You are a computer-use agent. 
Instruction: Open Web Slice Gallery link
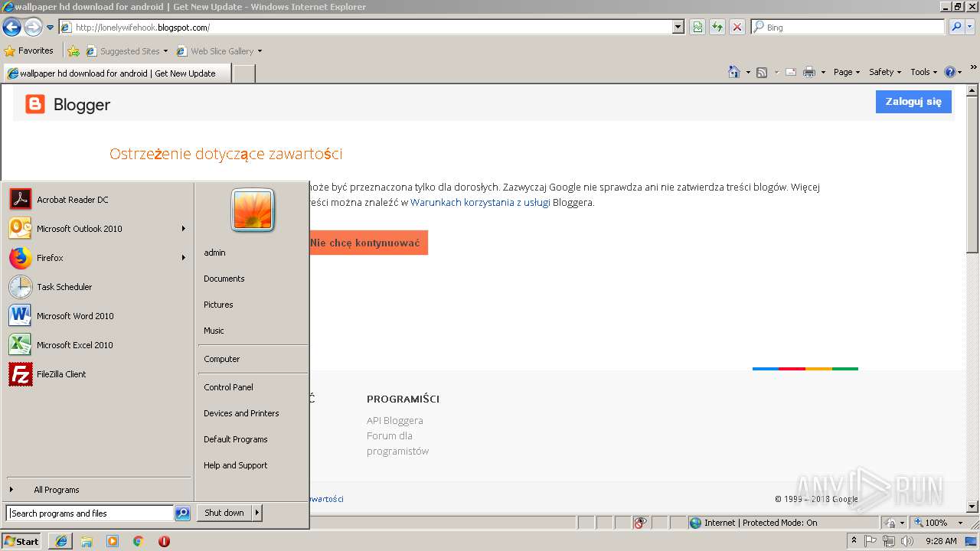point(219,51)
